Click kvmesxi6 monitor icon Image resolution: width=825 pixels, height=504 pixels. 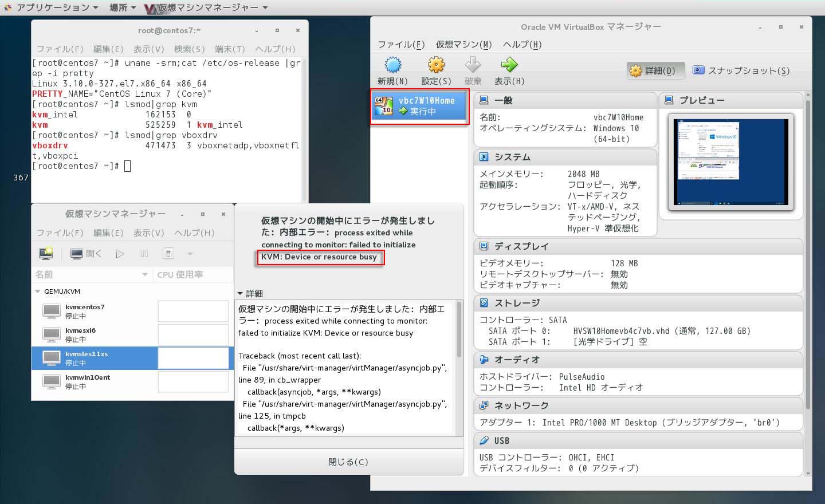(x=52, y=335)
